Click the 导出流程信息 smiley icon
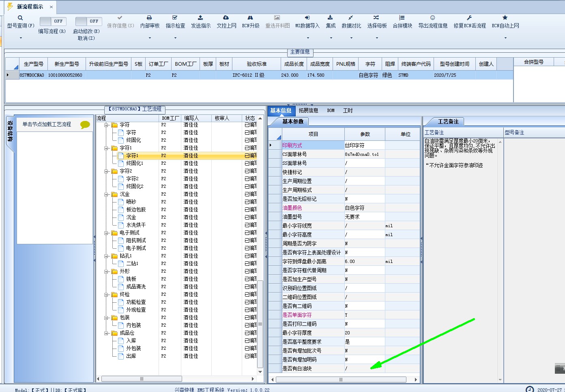565x392 pixels. (432, 18)
